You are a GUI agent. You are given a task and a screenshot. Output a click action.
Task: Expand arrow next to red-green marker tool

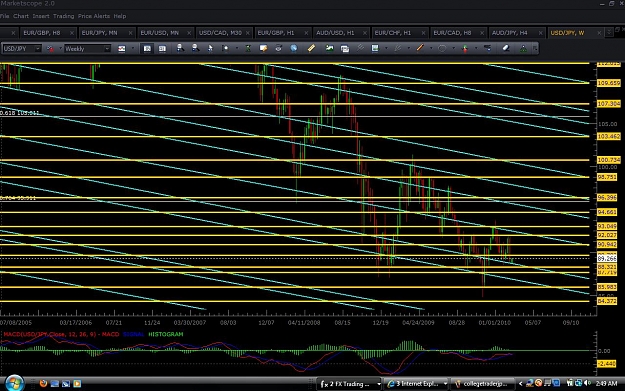click(x=476, y=49)
